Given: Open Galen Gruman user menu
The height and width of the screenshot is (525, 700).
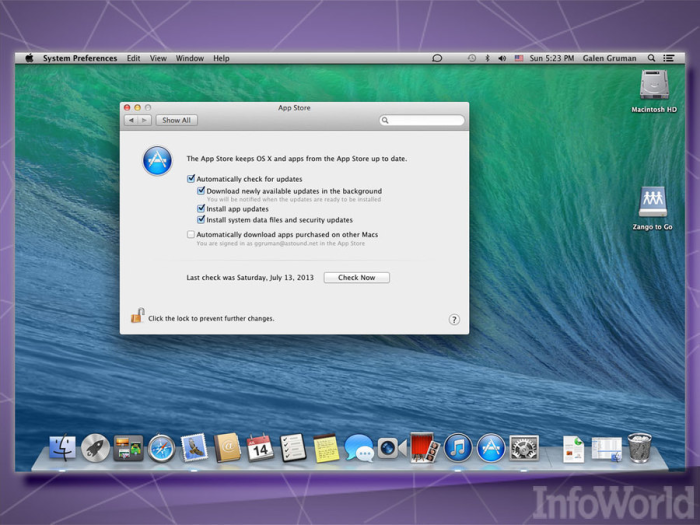Looking at the screenshot, I should 609,58.
